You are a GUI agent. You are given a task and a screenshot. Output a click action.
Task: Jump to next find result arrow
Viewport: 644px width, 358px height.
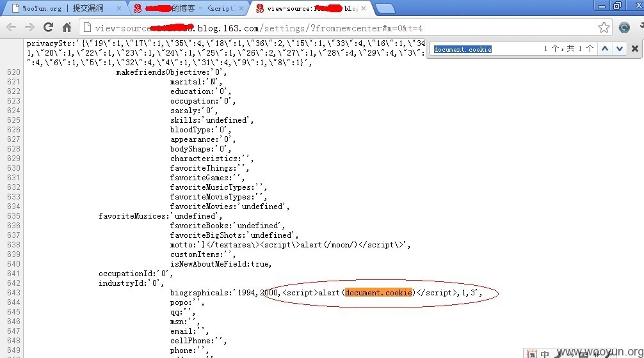point(620,49)
